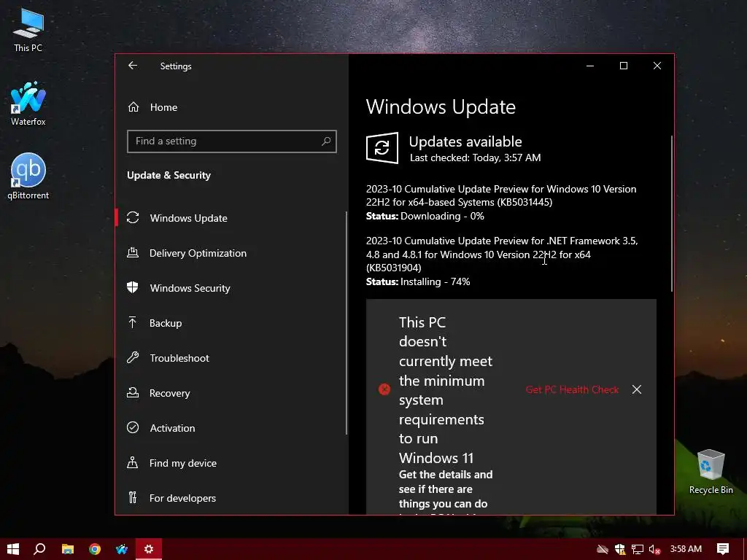Click the Last checked: Today, 3:57 AM text

point(475,157)
